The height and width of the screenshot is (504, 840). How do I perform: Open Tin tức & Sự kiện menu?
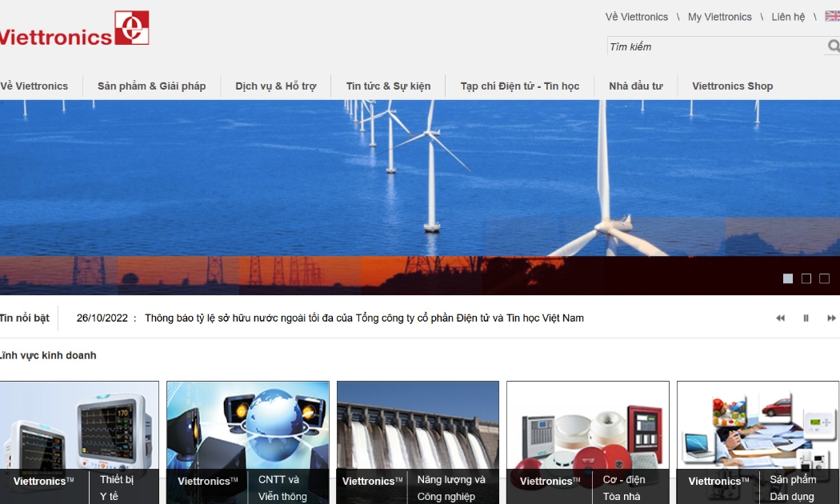click(388, 86)
